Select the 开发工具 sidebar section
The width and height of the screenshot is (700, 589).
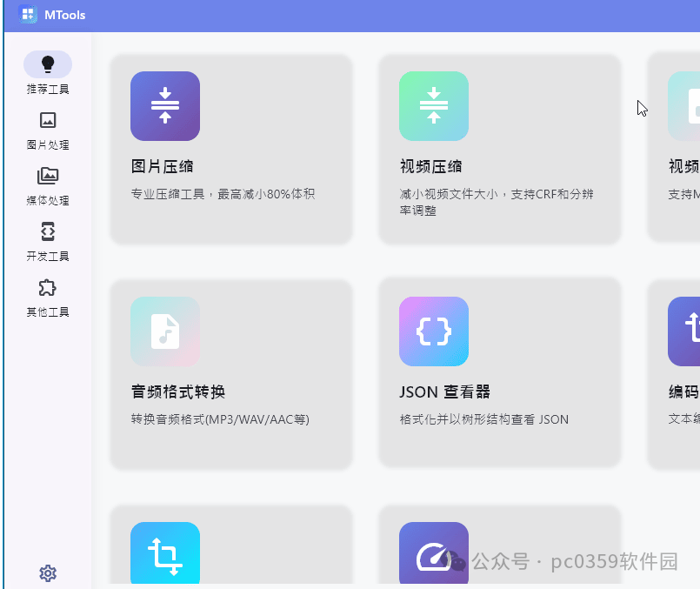tap(48, 241)
